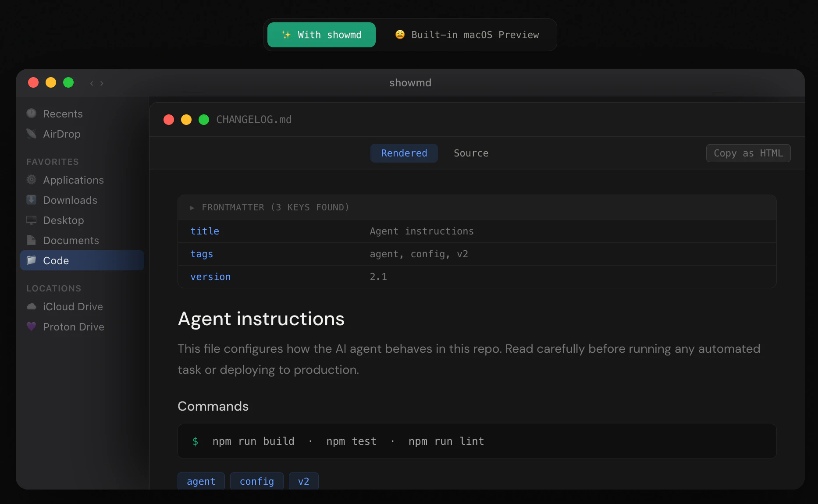This screenshot has width=818, height=504.
Task: Switch to the Source view
Action: tap(471, 153)
